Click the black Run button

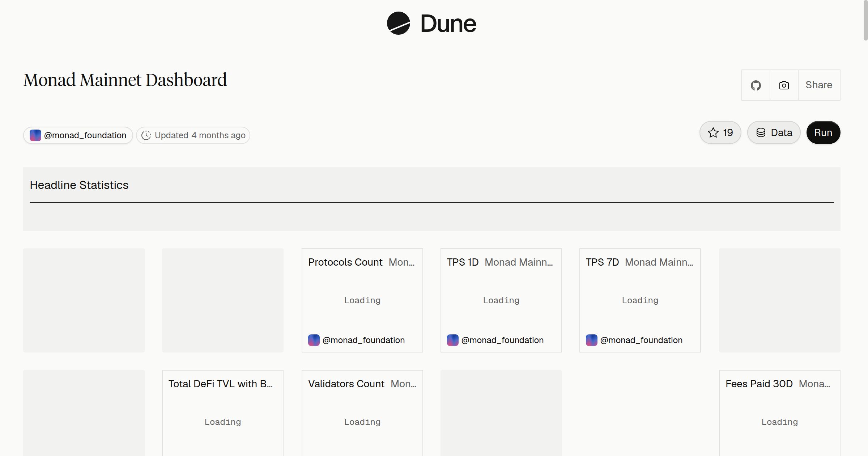coord(823,132)
